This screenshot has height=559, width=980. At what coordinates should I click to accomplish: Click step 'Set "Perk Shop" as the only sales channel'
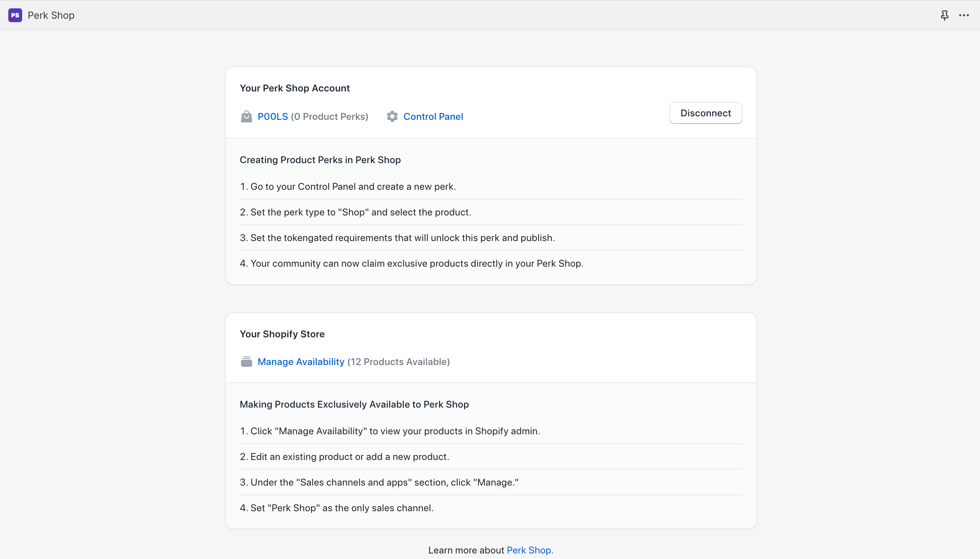(x=337, y=508)
